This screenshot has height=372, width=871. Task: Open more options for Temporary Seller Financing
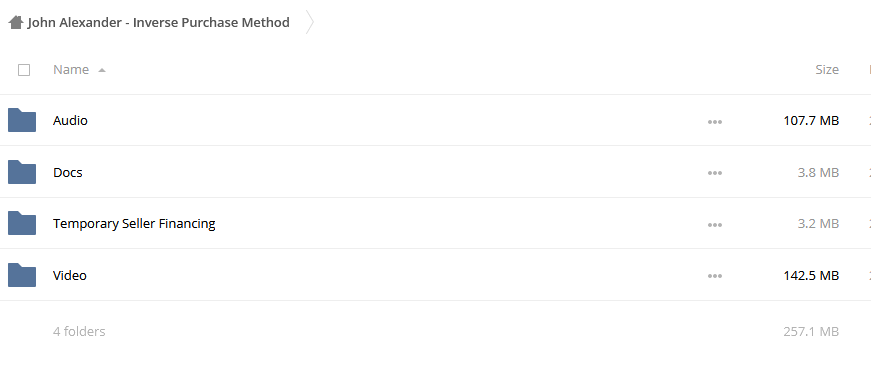(715, 225)
